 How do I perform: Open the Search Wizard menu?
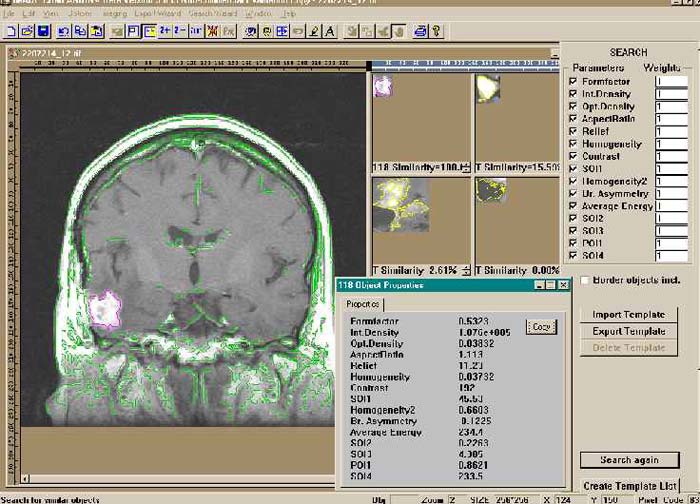click(213, 14)
